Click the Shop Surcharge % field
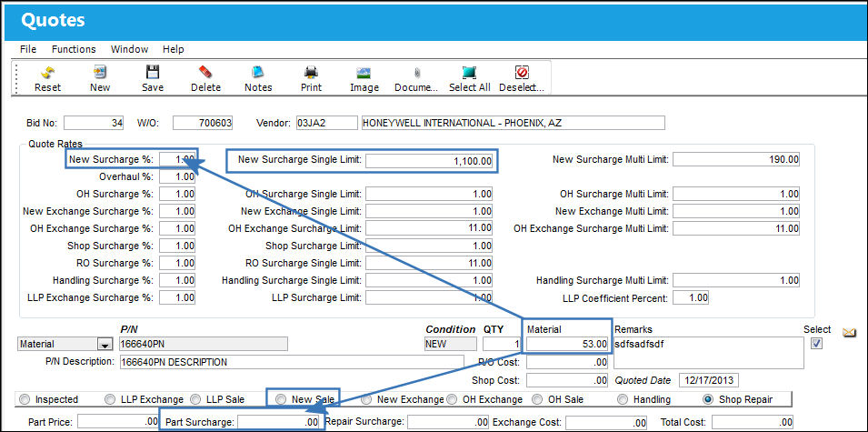Image resolution: width=868 pixels, height=432 pixels. click(x=177, y=246)
